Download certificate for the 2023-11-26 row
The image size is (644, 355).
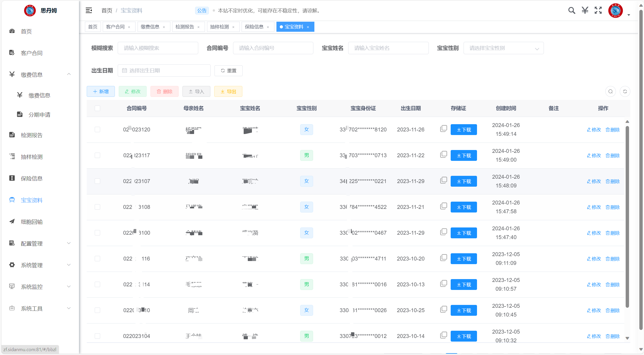click(x=464, y=130)
